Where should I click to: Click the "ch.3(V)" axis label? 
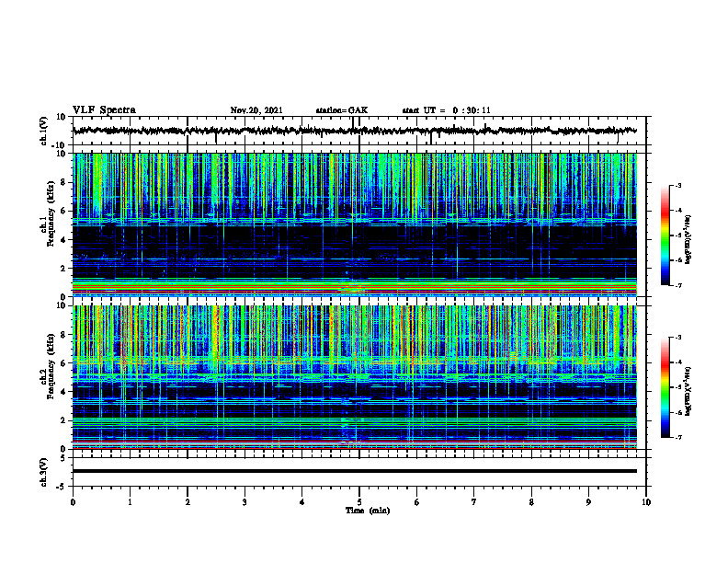click(44, 472)
